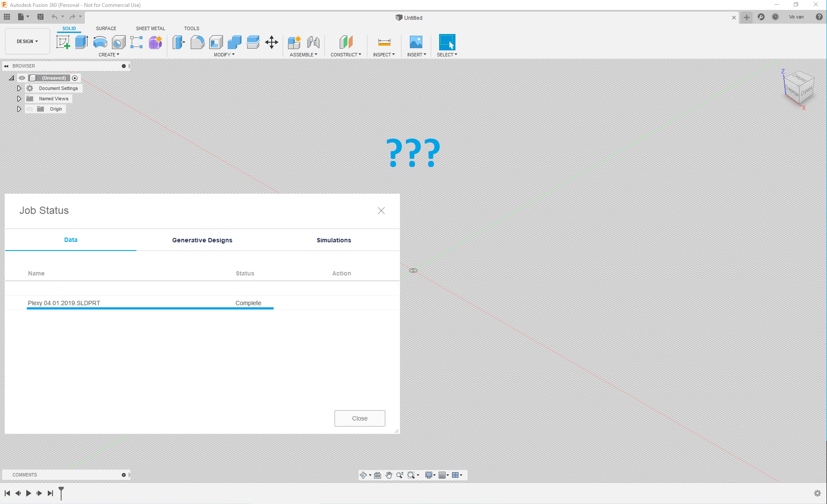
Task: Click the Plexy 04.01.2019.SLDPRT job entry
Action: 64,303
